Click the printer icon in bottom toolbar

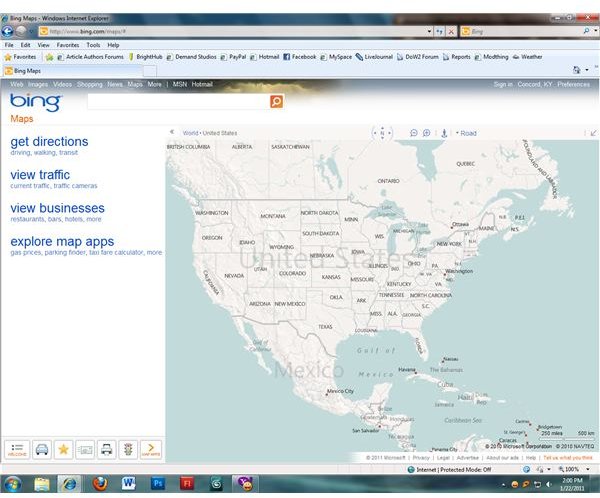coord(106,449)
